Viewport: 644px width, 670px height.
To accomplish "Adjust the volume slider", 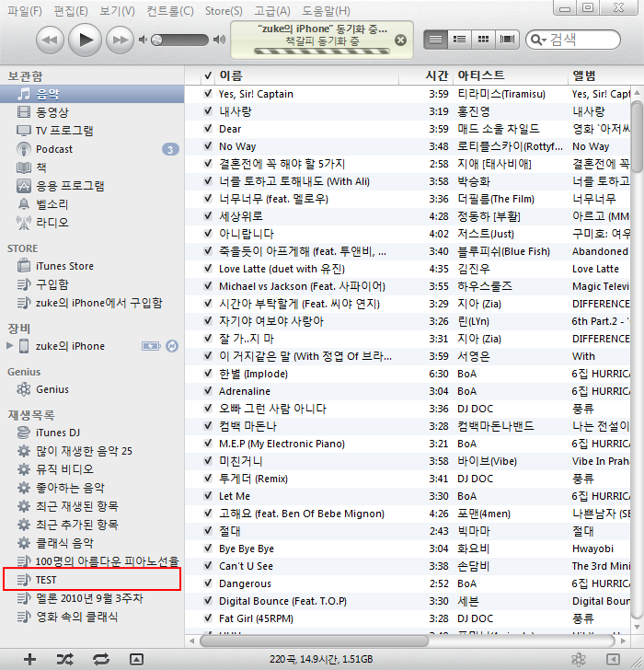I will [x=179, y=40].
